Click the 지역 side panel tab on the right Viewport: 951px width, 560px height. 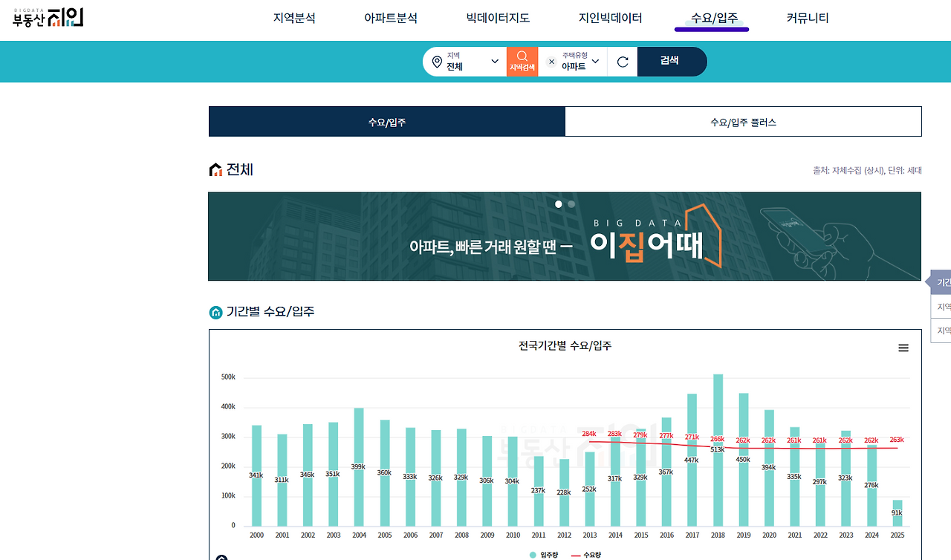[x=942, y=306]
